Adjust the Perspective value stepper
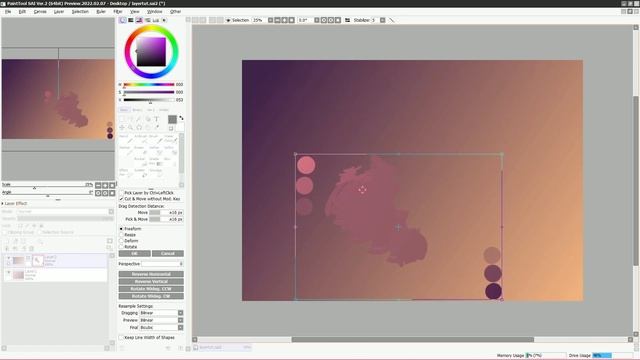This screenshot has width=640, height=360. pyautogui.click(x=181, y=264)
